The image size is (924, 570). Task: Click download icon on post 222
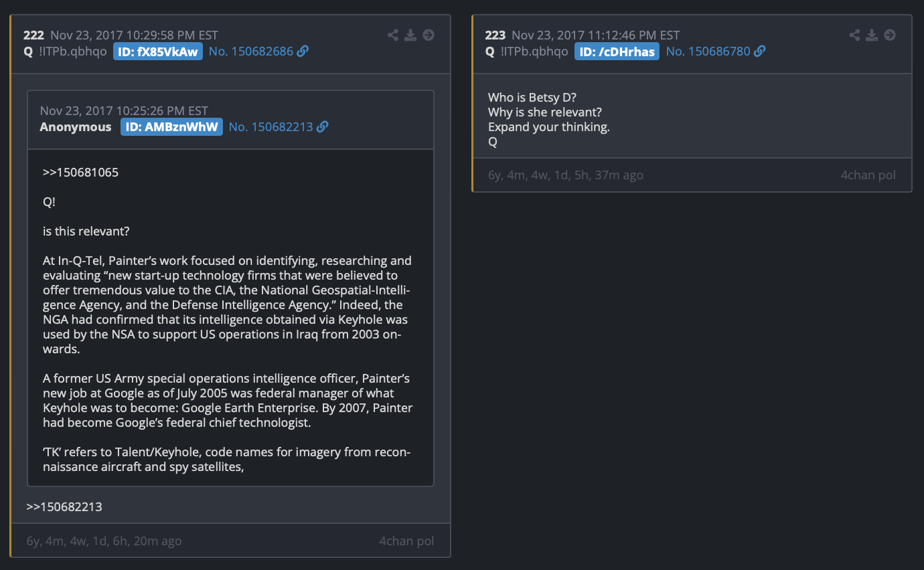(410, 35)
